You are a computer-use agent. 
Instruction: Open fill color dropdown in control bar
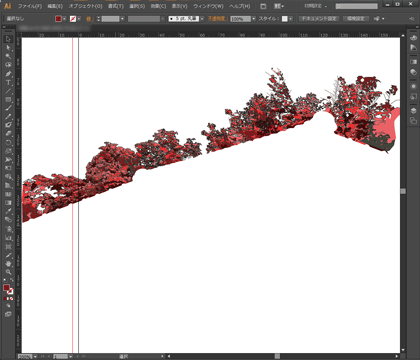pos(65,19)
